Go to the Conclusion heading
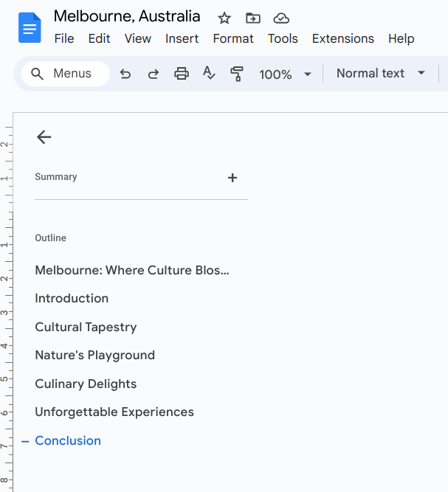The image size is (448, 492). 68,440
